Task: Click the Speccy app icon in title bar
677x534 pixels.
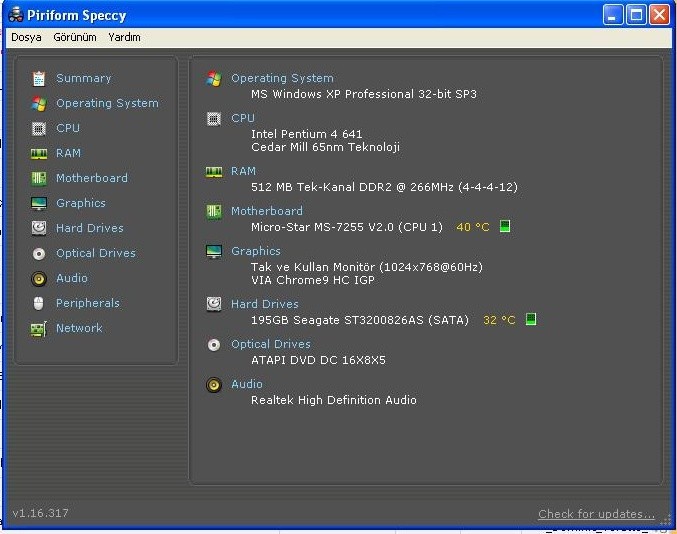Action: click(x=16, y=15)
